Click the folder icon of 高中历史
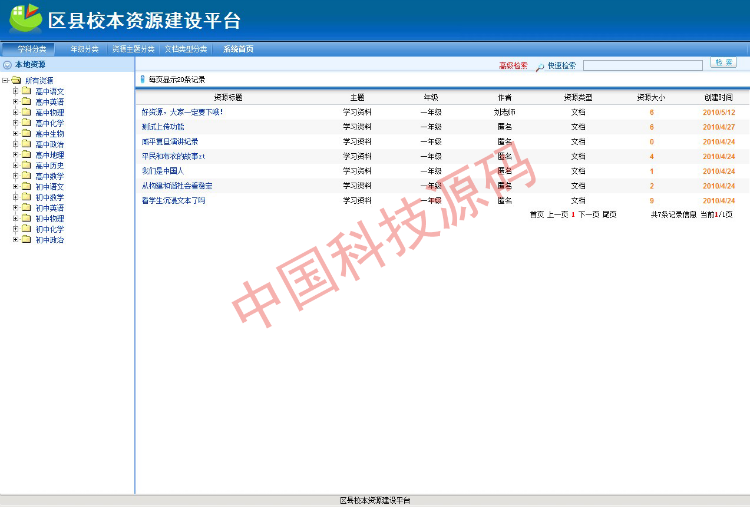750x507 pixels. pyautogui.click(x=27, y=165)
